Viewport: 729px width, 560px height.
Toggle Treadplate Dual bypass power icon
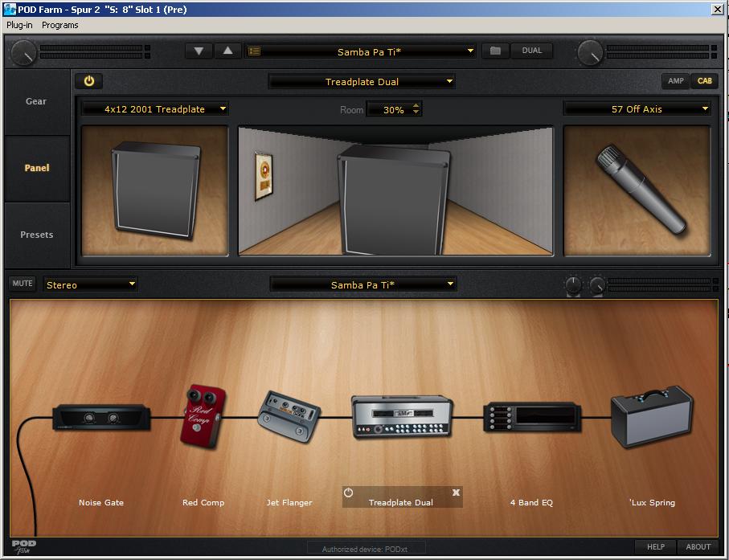pyautogui.click(x=348, y=493)
